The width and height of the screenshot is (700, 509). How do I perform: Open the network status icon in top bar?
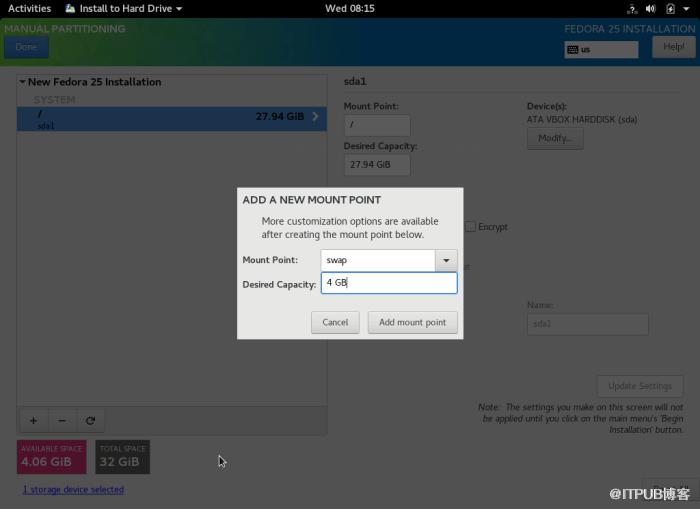tap(632, 8)
